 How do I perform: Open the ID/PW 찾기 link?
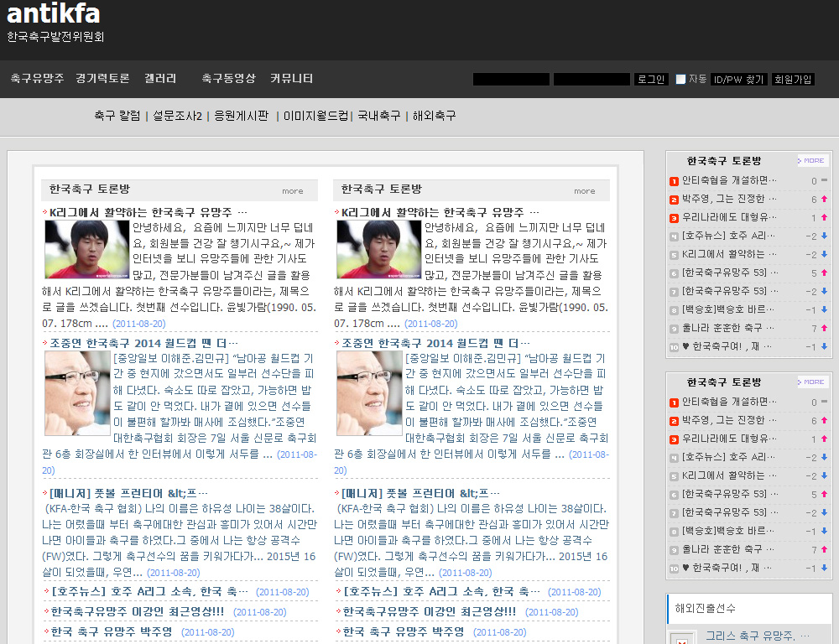coord(738,80)
